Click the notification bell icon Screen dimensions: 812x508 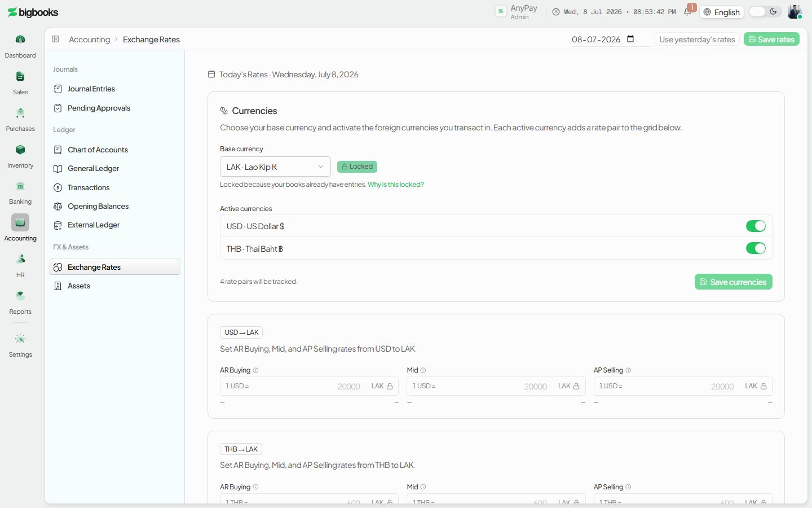pyautogui.click(x=688, y=11)
